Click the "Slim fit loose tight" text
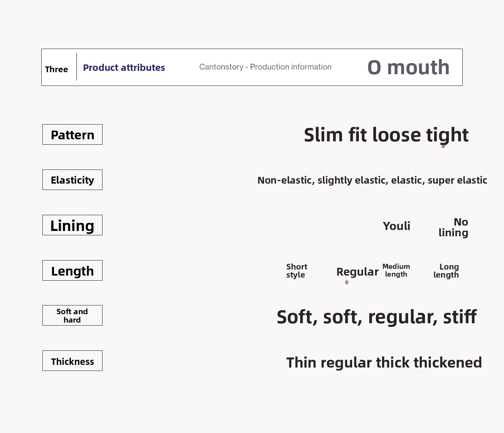 (386, 135)
